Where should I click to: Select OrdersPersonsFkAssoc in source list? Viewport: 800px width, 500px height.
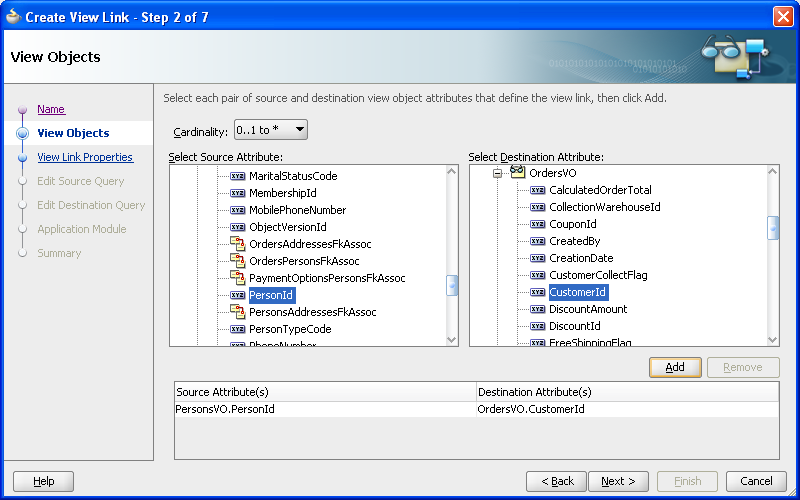click(304, 261)
